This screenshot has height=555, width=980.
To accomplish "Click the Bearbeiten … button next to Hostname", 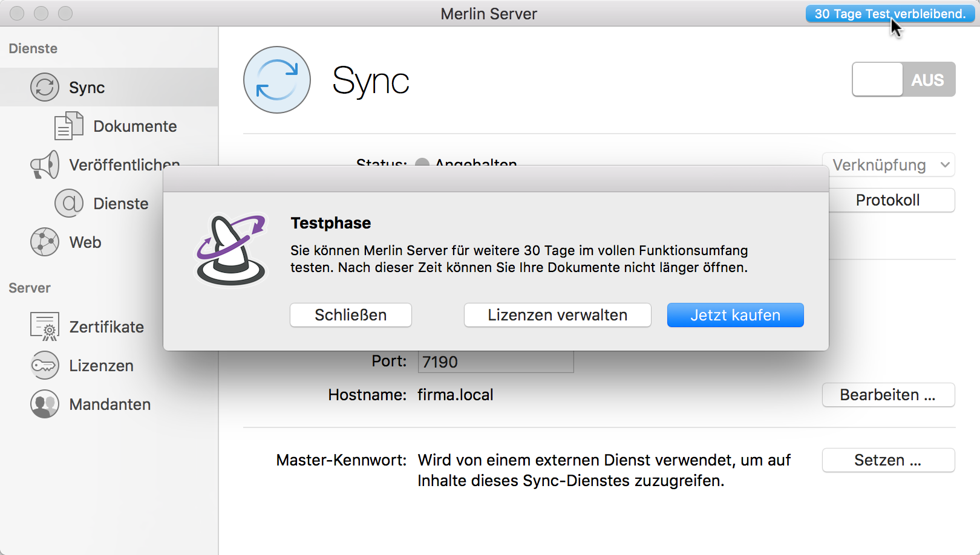I will 888,395.
